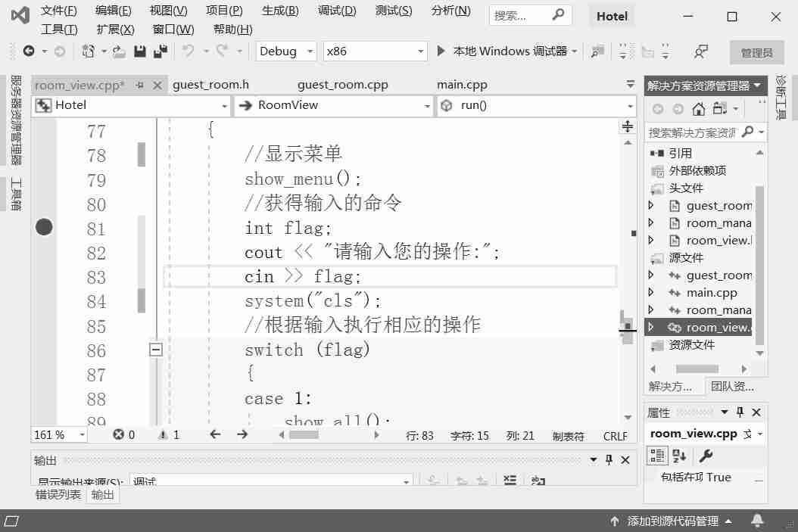Open the Debug configuration dropdown
798x532 pixels.
pyautogui.click(x=285, y=51)
